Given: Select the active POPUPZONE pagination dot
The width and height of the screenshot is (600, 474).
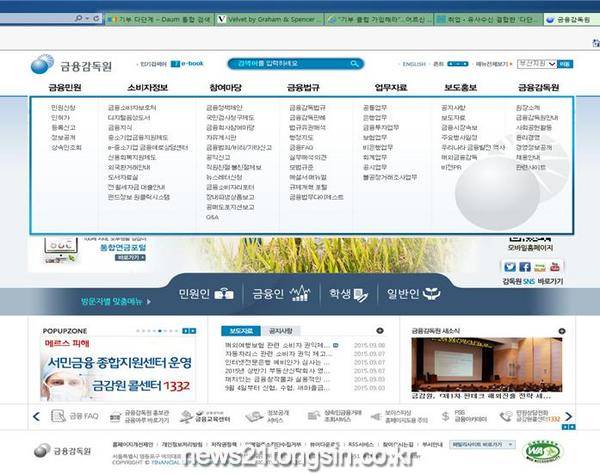Looking at the screenshot, I should [160, 331].
